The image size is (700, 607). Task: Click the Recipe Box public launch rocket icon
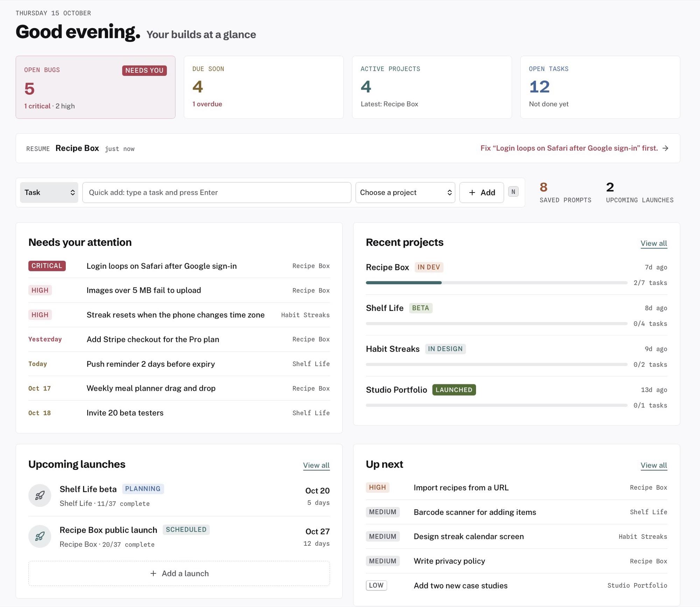tap(40, 536)
